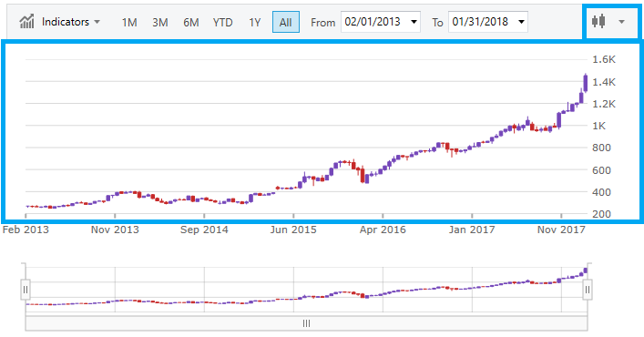The width and height of the screenshot is (644, 337).
Task: Click the 1K price axis label
Action: [x=598, y=126]
